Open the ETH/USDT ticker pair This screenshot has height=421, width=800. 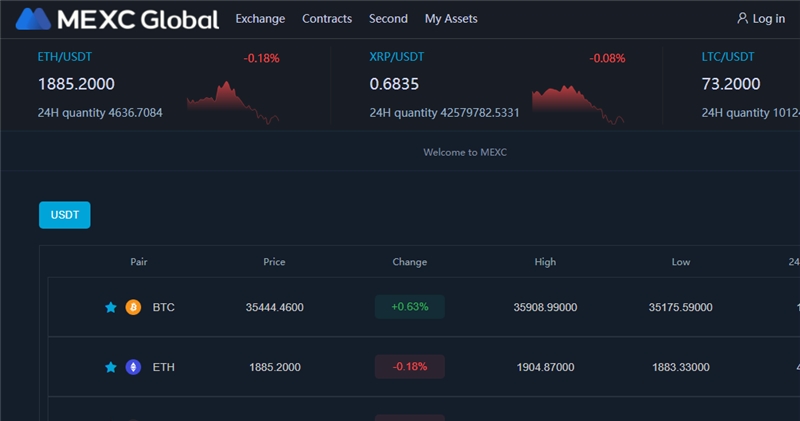pyautogui.click(x=64, y=57)
